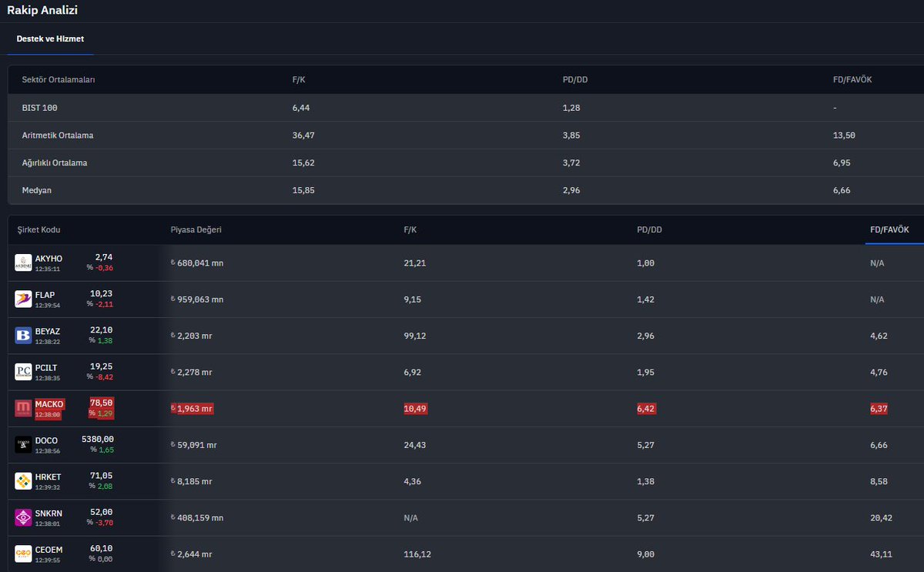This screenshot has width=924, height=572.
Task: Click the Rakip Analizi heading
Action: tap(42, 10)
